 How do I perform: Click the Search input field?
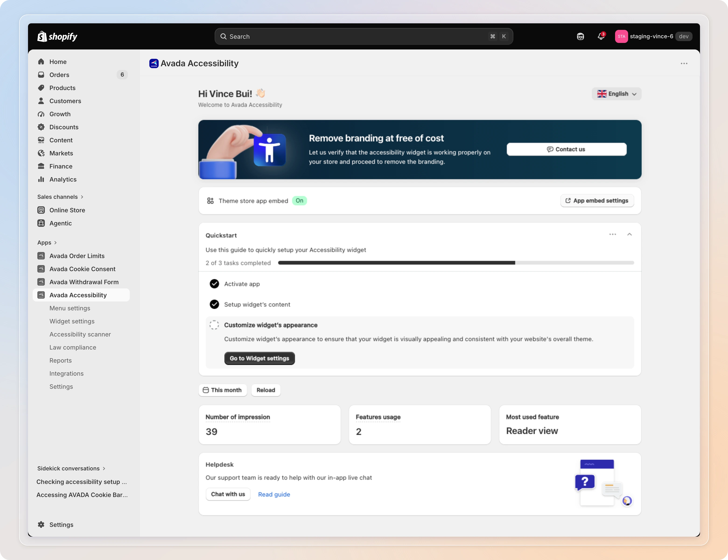(364, 36)
